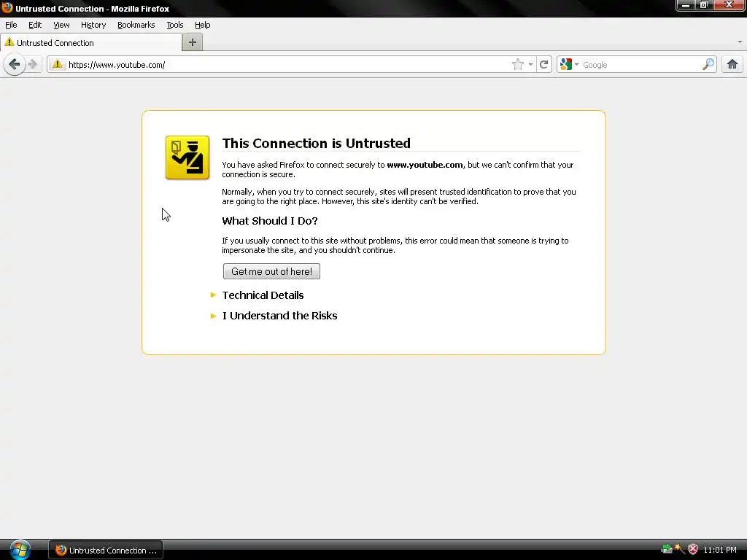Click the 'This Connection is Untrusted' heading

(317, 143)
